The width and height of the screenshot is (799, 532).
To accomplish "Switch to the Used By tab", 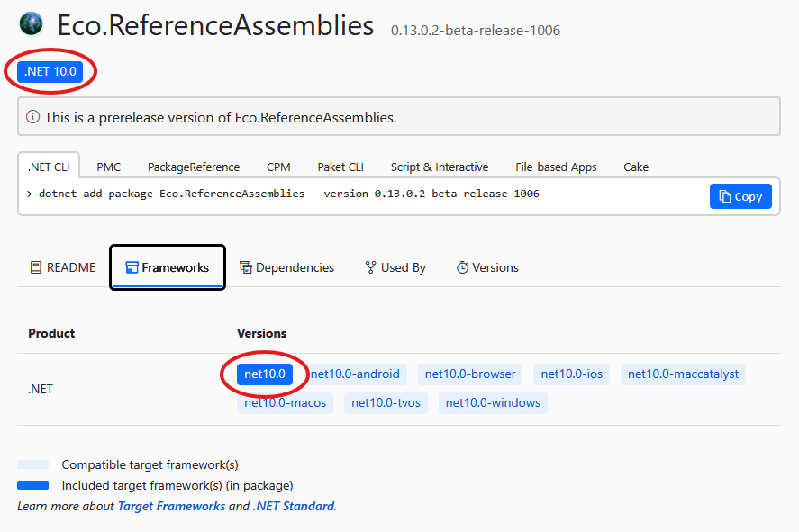I will (395, 267).
